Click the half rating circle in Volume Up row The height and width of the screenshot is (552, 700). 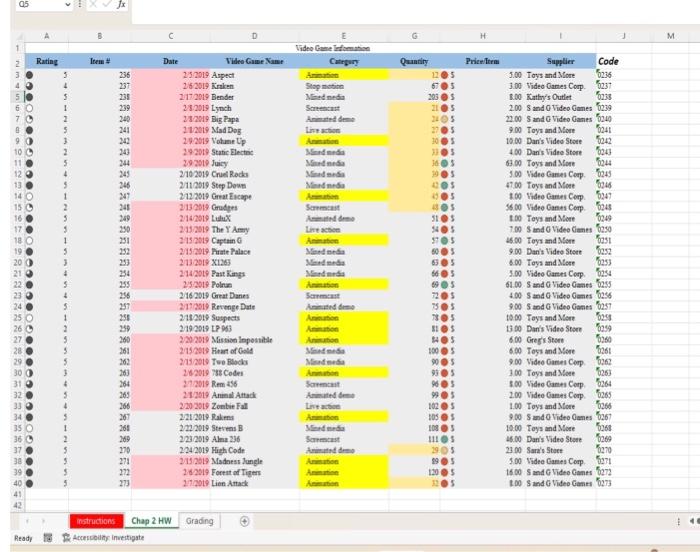click(x=29, y=141)
